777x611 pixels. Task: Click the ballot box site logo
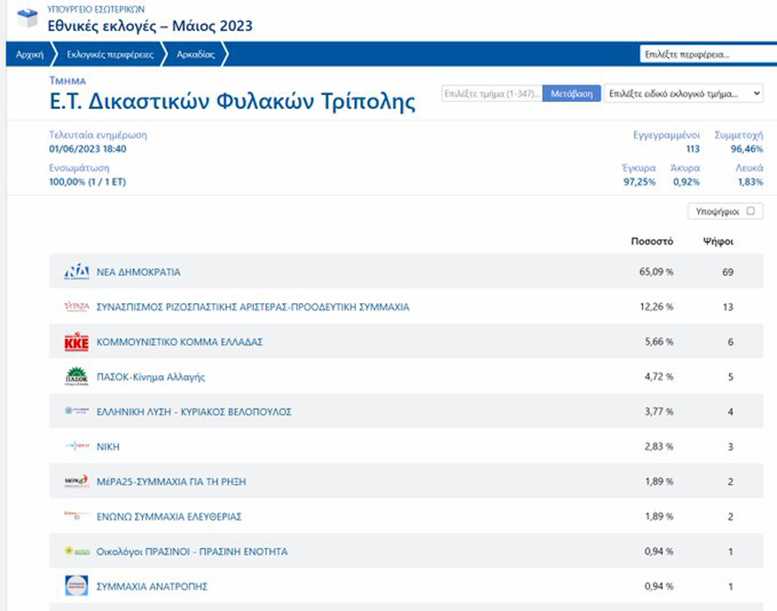(x=27, y=18)
